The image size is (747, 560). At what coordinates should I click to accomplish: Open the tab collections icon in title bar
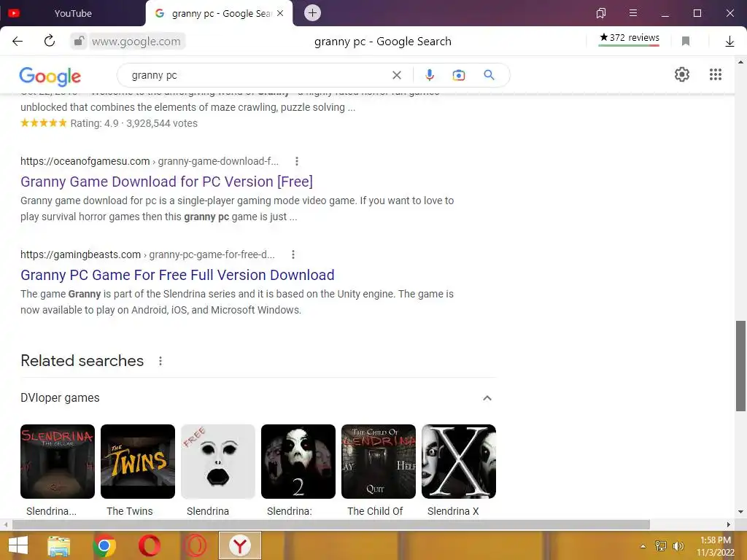coord(601,13)
